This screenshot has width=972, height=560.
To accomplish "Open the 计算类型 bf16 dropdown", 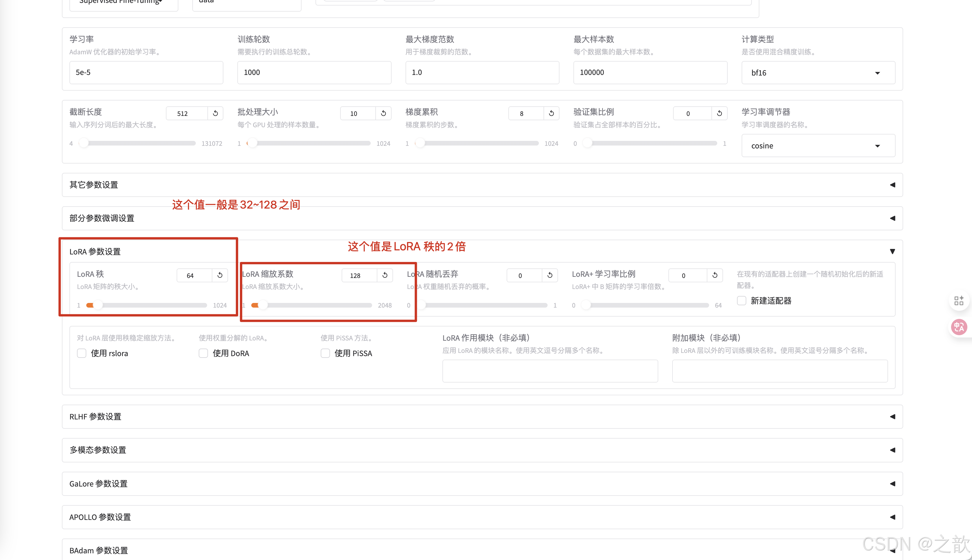I will click(x=818, y=73).
